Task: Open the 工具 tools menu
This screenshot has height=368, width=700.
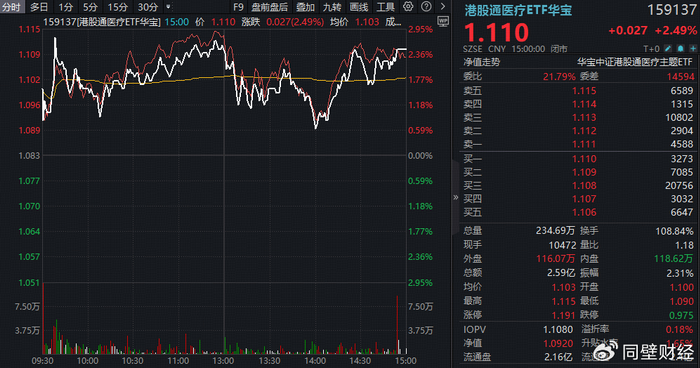Action: [385, 7]
